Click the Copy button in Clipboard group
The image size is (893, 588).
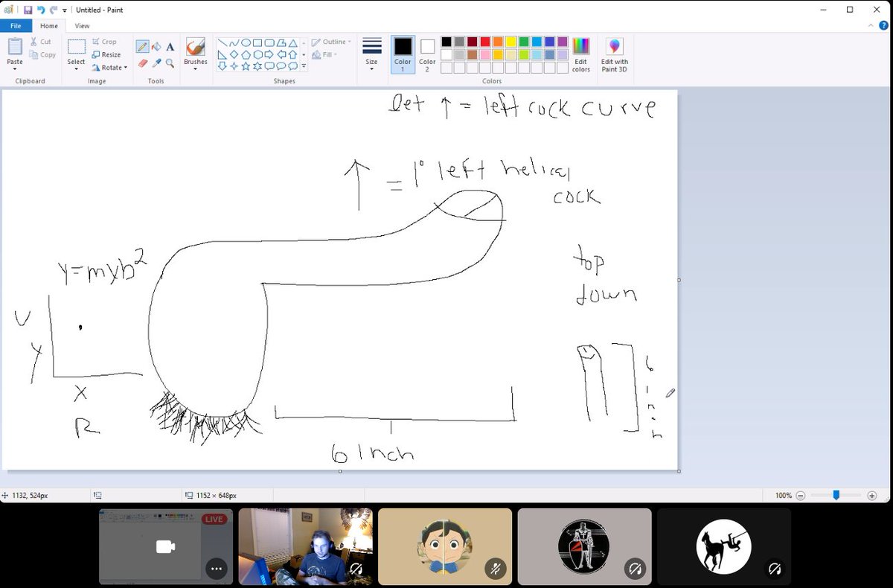point(42,54)
